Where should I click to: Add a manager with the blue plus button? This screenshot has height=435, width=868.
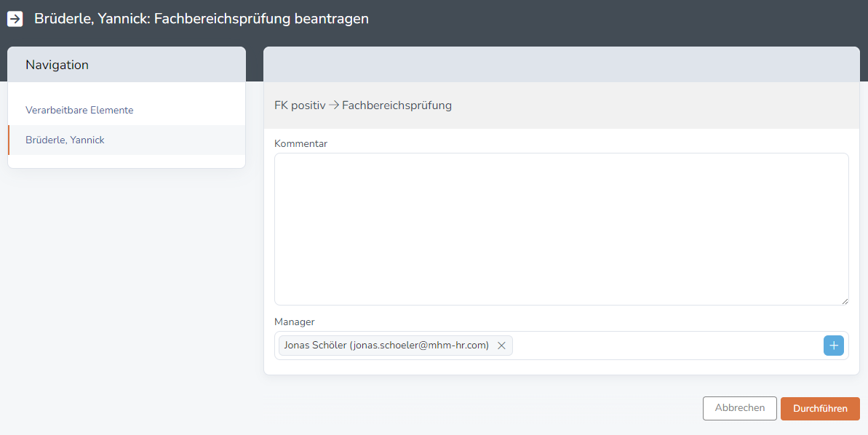pos(834,346)
